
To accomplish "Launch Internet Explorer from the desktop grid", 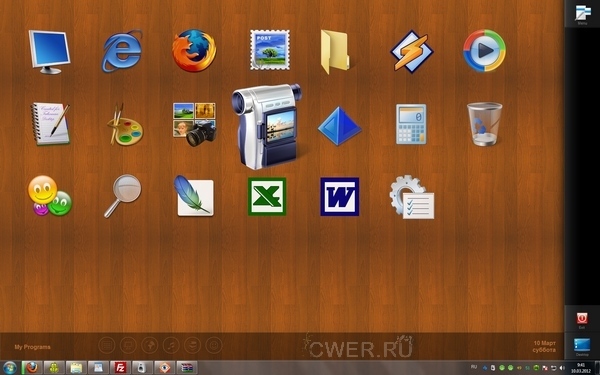I will point(122,51).
